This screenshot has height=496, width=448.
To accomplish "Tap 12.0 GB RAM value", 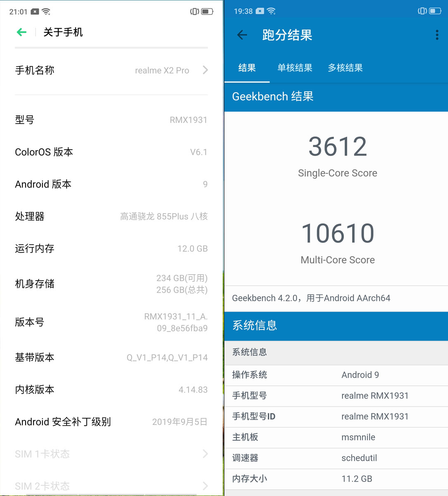I will 193,248.
